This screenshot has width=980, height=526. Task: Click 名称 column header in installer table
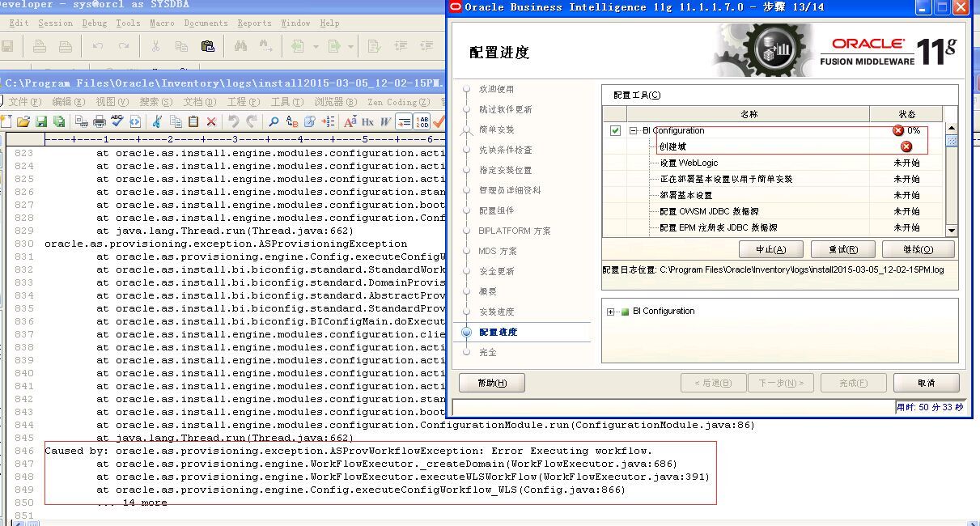click(x=749, y=114)
